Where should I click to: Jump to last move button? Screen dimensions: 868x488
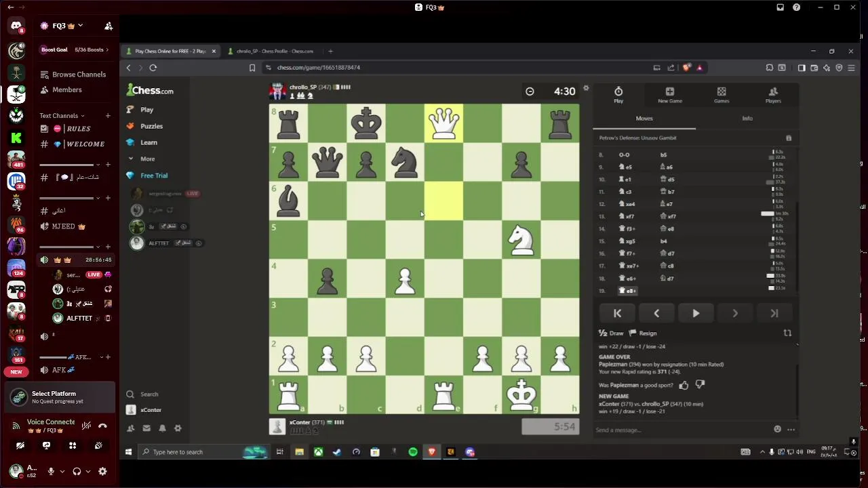point(774,313)
